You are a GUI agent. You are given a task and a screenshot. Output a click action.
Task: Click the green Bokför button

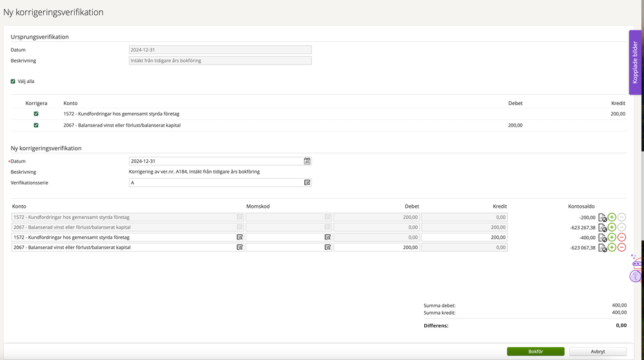click(x=536, y=352)
